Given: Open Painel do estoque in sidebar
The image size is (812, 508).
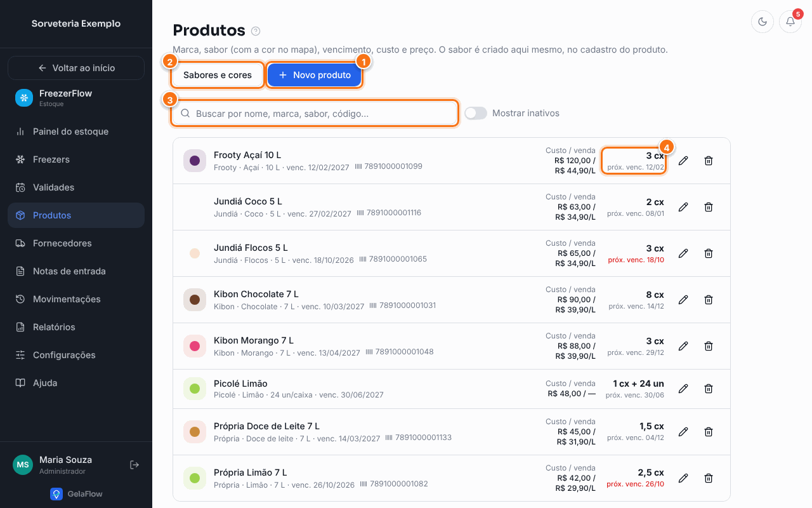Looking at the screenshot, I should tap(76, 131).
